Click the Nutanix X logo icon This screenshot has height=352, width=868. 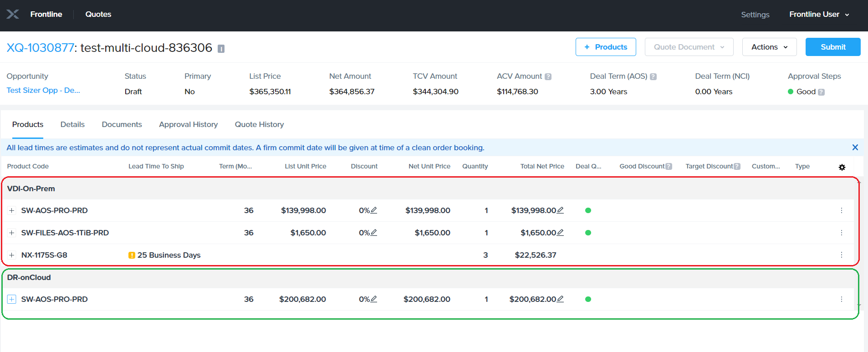pyautogui.click(x=13, y=14)
